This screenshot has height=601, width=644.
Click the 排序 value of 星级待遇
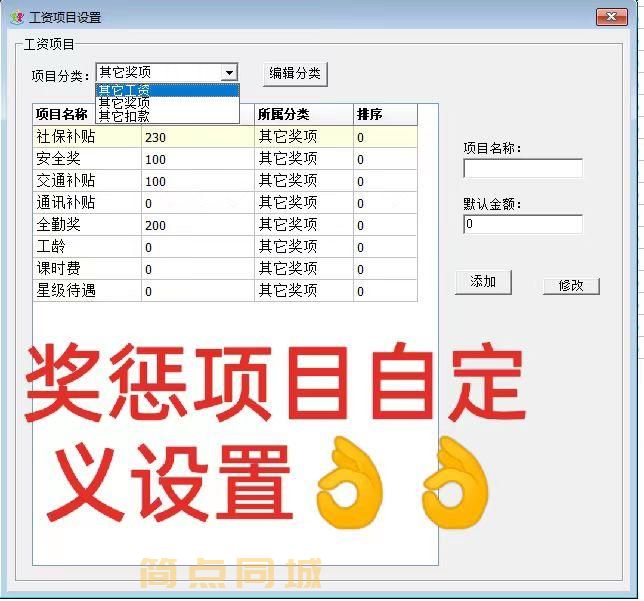coord(385,291)
